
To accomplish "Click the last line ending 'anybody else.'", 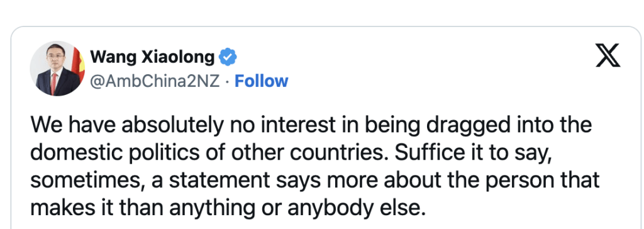I will (226, 209).
